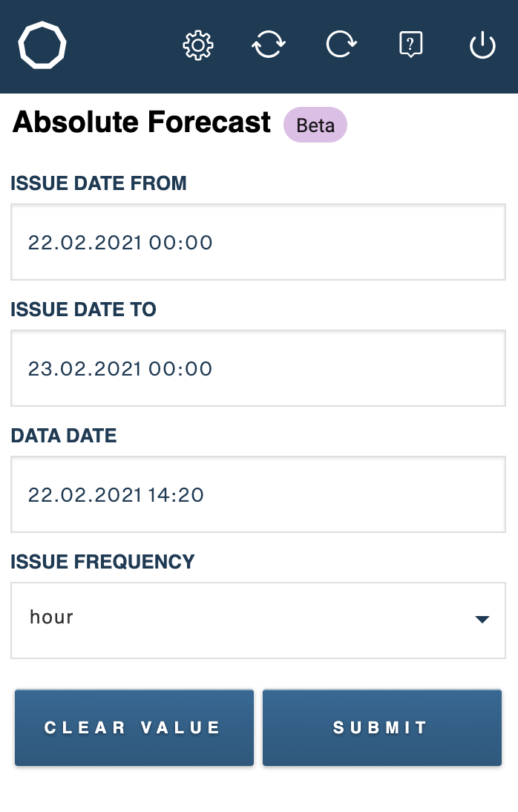The height and width of the screenshot is (812, 518).
Task: Click the purple Beta badge
Action: (315, 125)
